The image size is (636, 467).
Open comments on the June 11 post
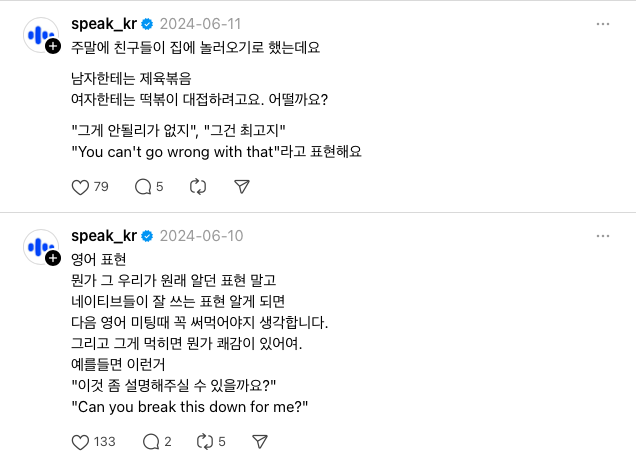tap(142, 186)
